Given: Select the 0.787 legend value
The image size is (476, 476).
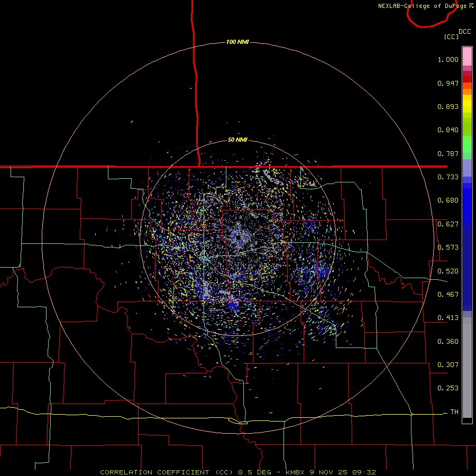Looking at the screenshot, I should pos(448,153).
